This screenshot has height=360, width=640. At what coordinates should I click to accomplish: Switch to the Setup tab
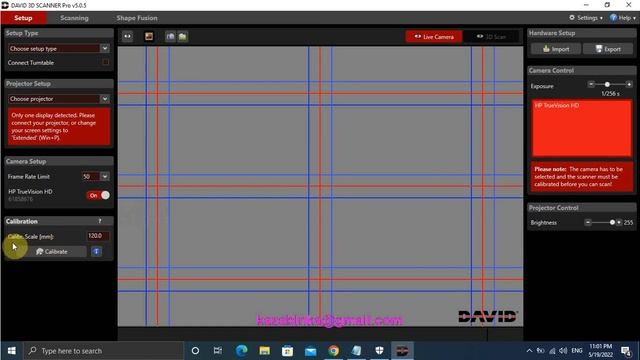[23, 18]
